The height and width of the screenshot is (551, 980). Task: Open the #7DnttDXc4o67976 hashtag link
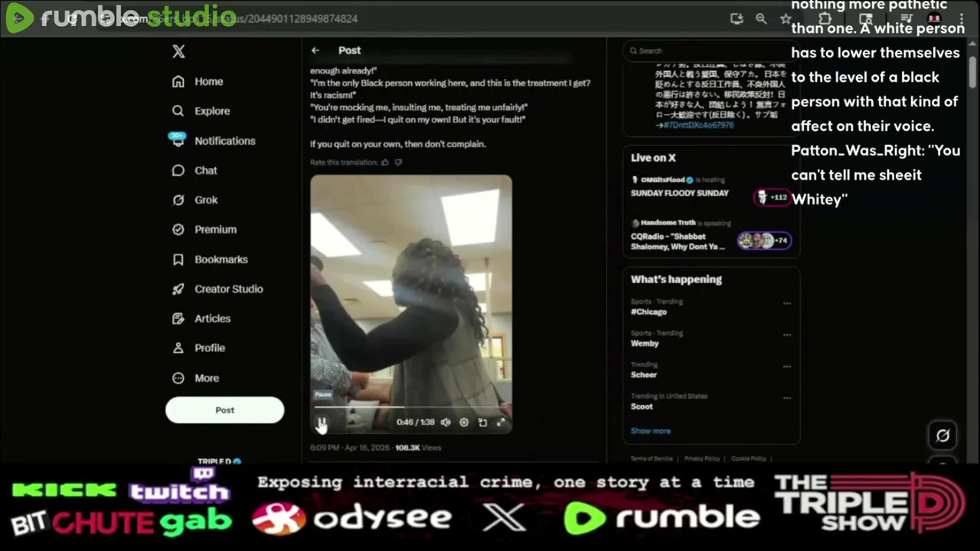pos(698,125)
